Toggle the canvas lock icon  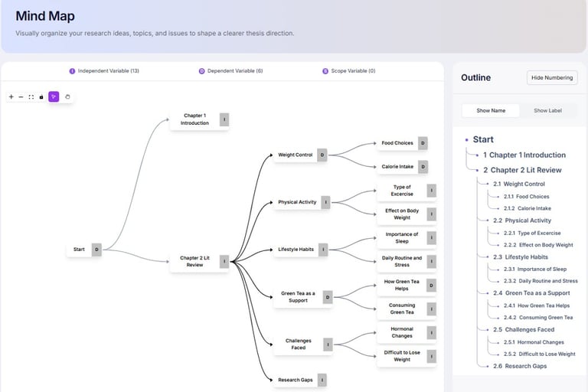point(41,97)
